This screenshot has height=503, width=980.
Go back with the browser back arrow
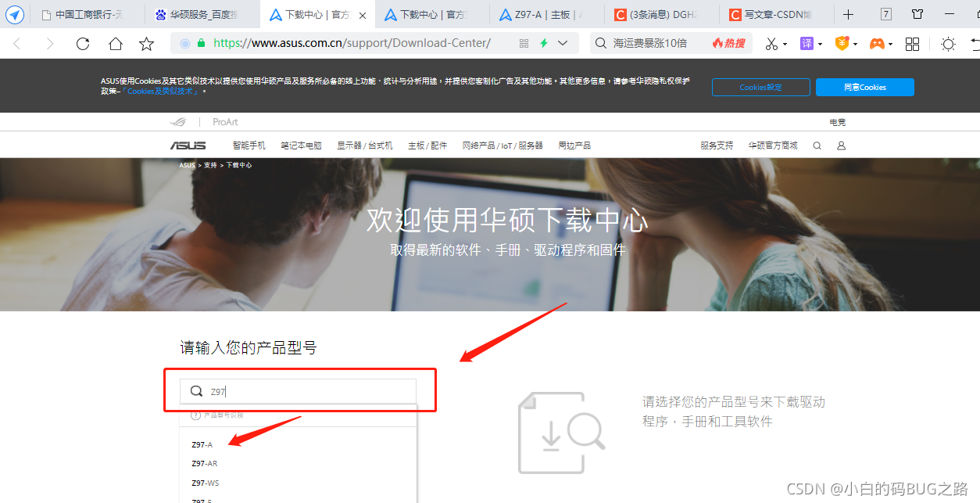[x=17, y=44]
